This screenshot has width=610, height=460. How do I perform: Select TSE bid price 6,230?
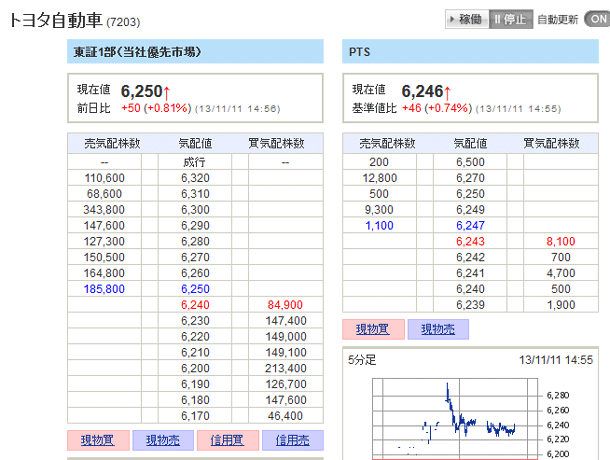tap(195, 321)
